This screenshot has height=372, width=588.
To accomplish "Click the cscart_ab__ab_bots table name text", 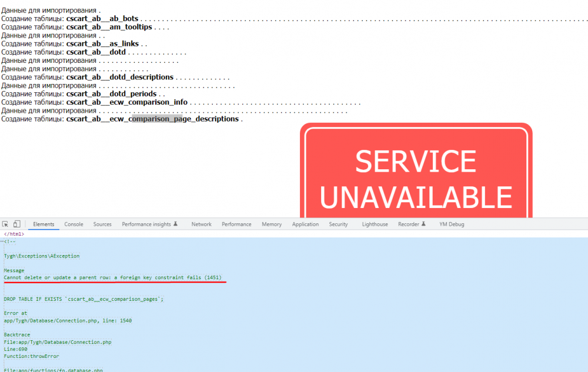I will click(102, 19).
